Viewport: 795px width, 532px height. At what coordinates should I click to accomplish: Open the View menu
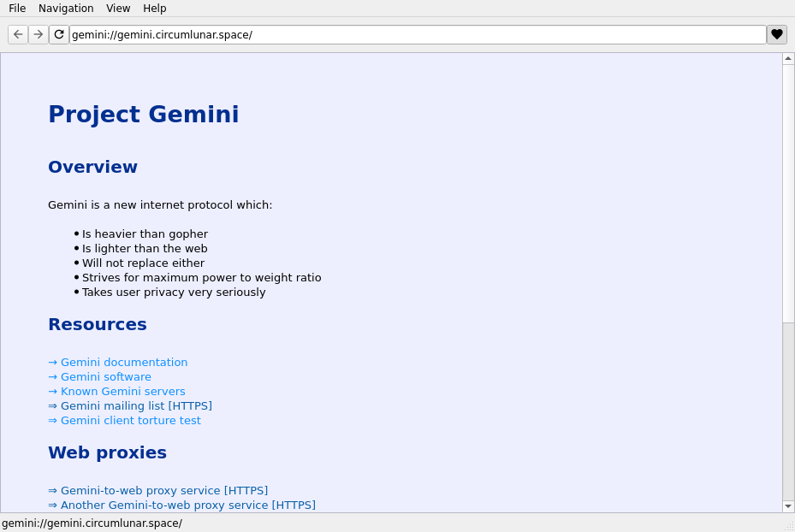click(118, 9)
